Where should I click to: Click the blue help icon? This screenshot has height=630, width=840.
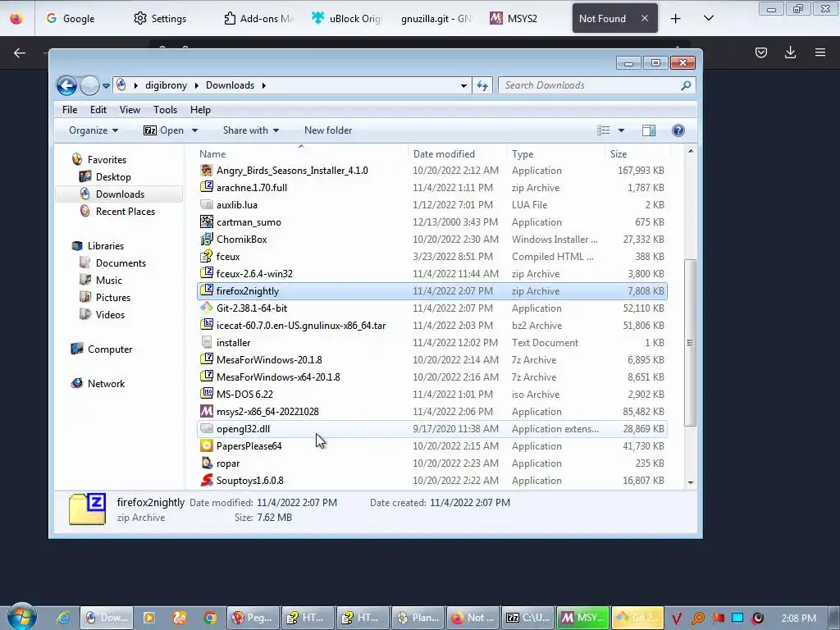click(678, 130)
